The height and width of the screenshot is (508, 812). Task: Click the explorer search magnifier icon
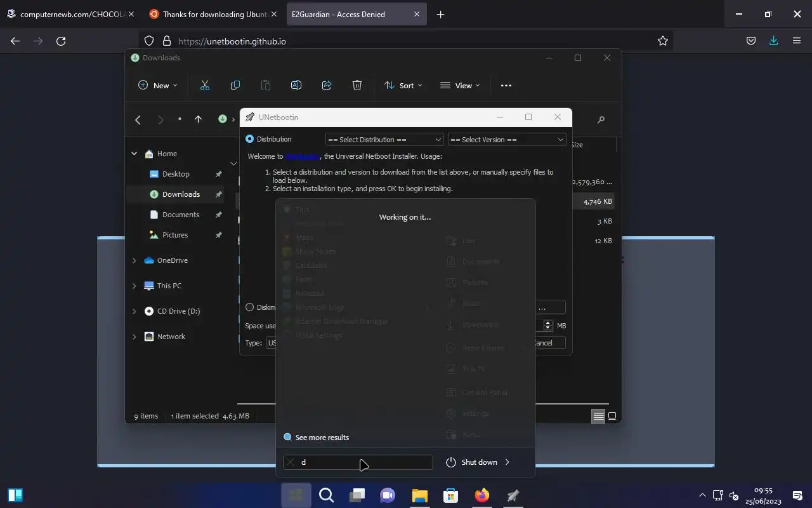coord(601,119)
